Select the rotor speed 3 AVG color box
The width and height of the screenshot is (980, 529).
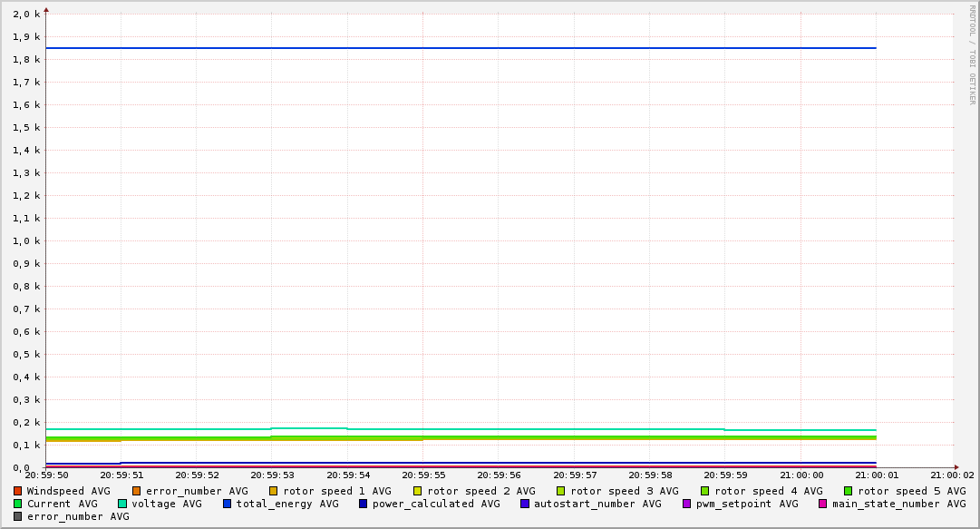pyautogui.click(x=561, y=491)
